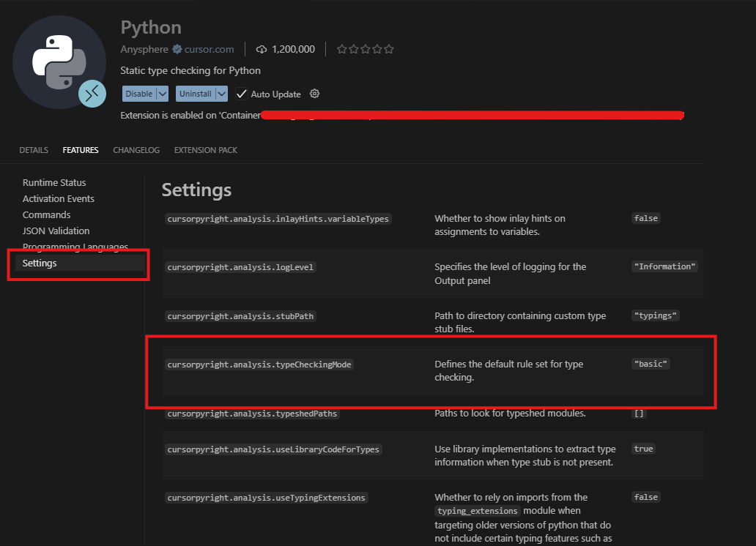Select Activation Events in features list
The height and width of the screenshot is (546, 756).
pos(59,199)
